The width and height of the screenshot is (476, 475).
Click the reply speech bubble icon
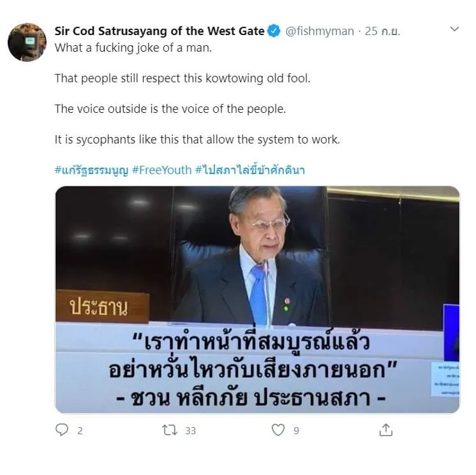[62, 430]
